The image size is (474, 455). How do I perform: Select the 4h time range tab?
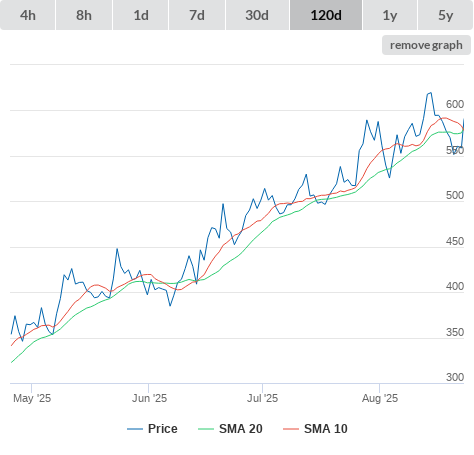click(28, 15)
